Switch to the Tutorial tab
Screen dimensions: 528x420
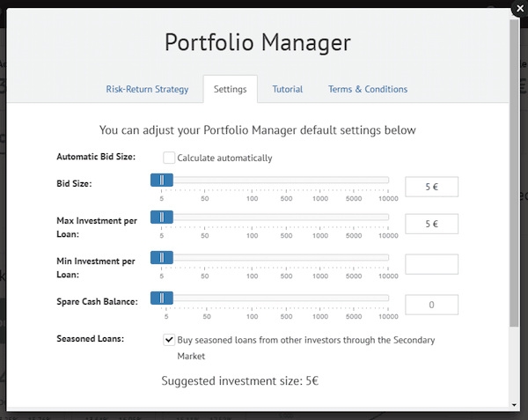[287, 89]
